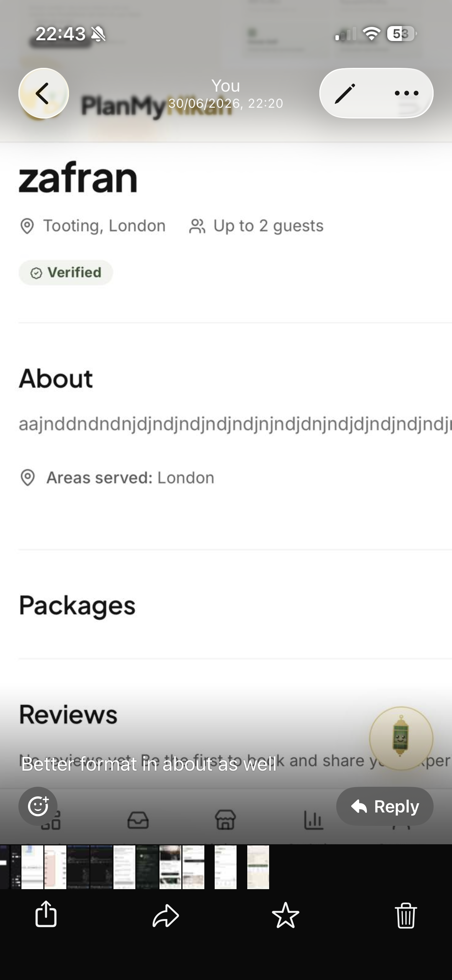Forward the image with the arrow icon
The width and height of the screenshot is (452, 980).
point(166,916)
